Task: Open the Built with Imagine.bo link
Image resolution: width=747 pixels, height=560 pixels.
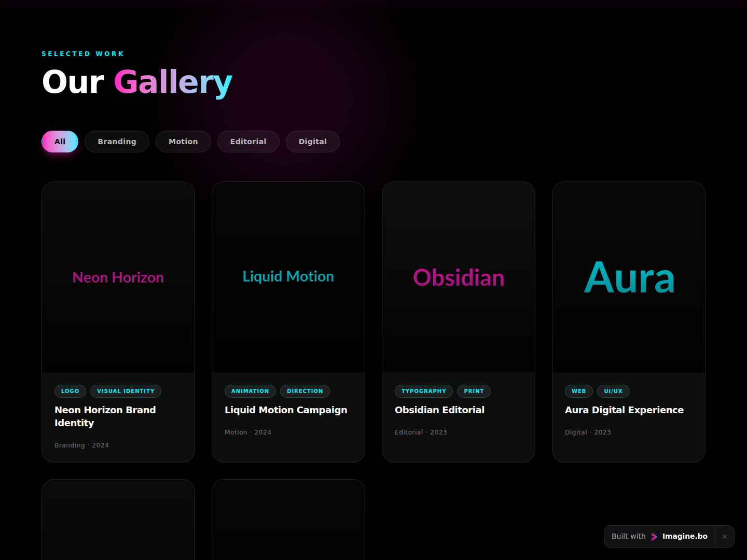Action: tap(659, 537)
